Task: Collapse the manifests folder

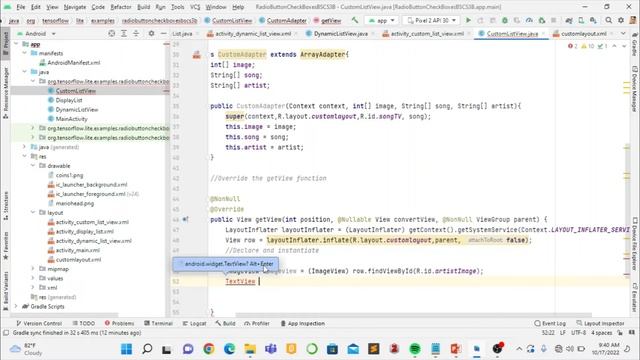Action: coord(25,53)
